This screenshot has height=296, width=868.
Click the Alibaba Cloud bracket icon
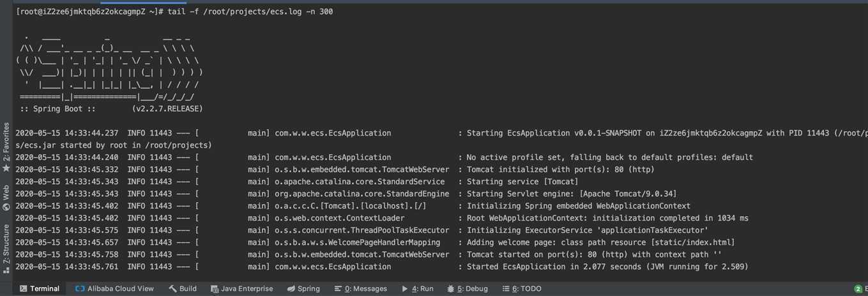click(x=80, y=289)
